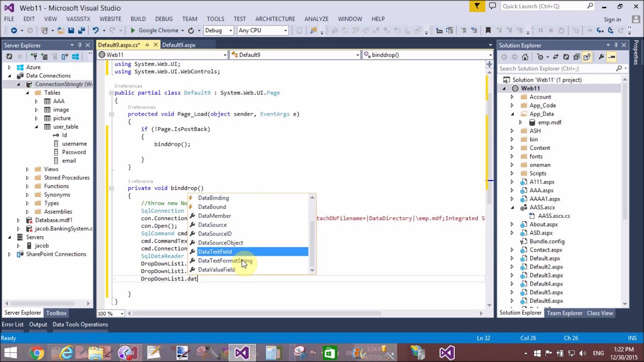The height and width of the screenshot is (362, 644).
Task: Switch to the Default9.aspx tab
Action: (179, 45)
